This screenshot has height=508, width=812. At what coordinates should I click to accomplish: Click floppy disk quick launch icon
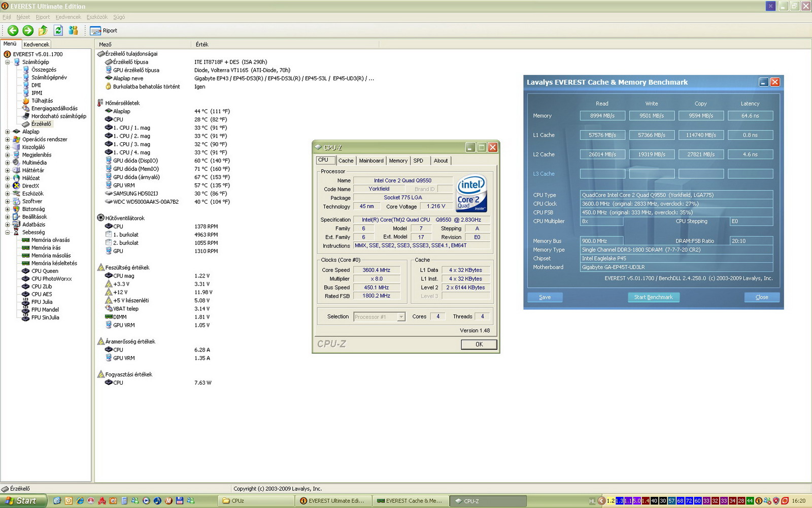pyautogui.click(x=179, y=501)
